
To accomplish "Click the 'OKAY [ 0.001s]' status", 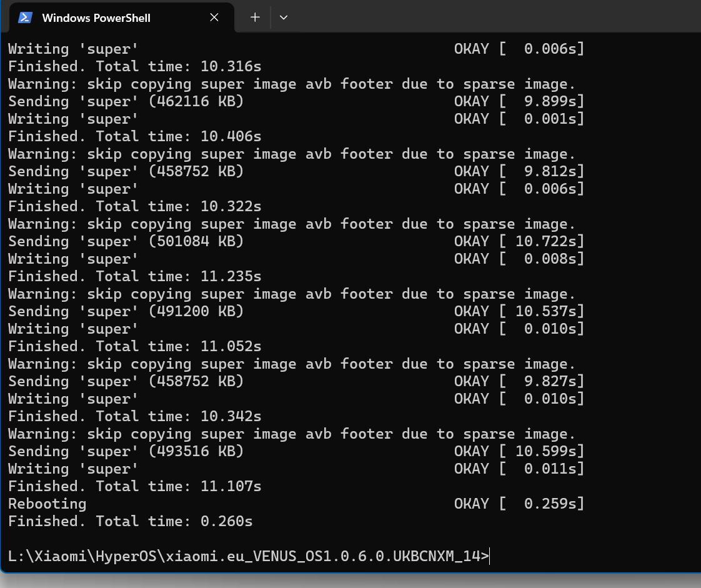I will pos(519,119).
